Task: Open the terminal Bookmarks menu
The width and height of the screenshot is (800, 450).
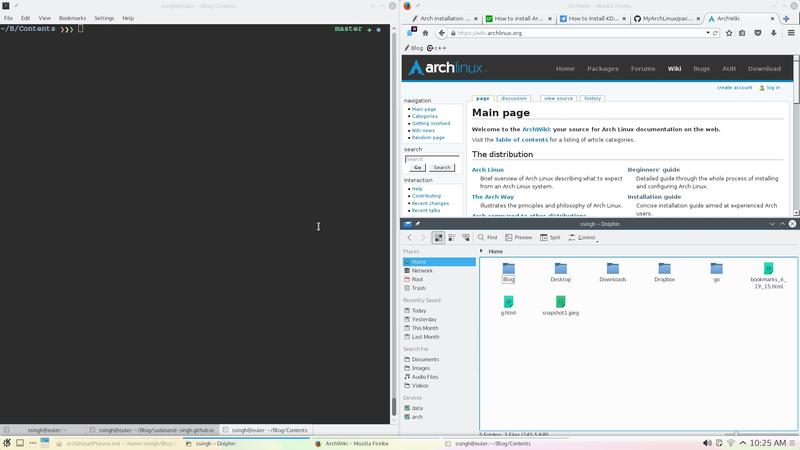Action: click(72, 18)
